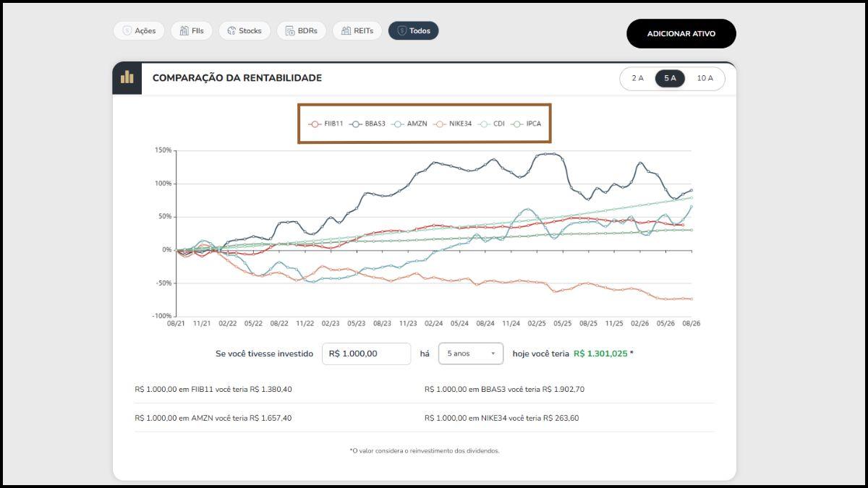This screenshot has height=488, width=868.
Task: Select the 2 A time range
Action: (637, 78)
